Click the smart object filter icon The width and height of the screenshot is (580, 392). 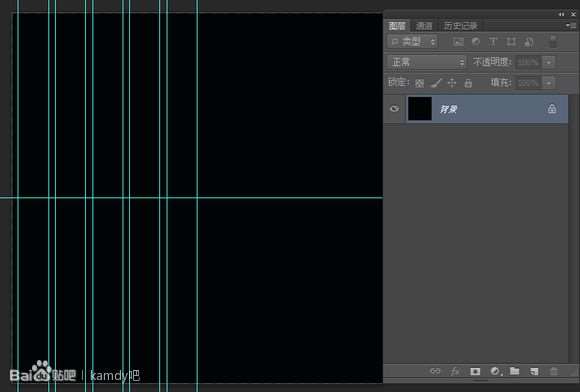click(529, 42)
